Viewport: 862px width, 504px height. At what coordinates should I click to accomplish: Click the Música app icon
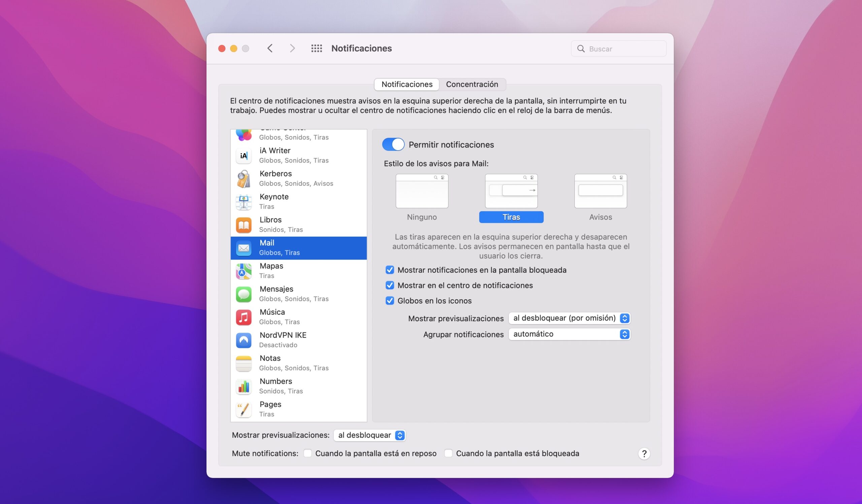coord(243,316)
